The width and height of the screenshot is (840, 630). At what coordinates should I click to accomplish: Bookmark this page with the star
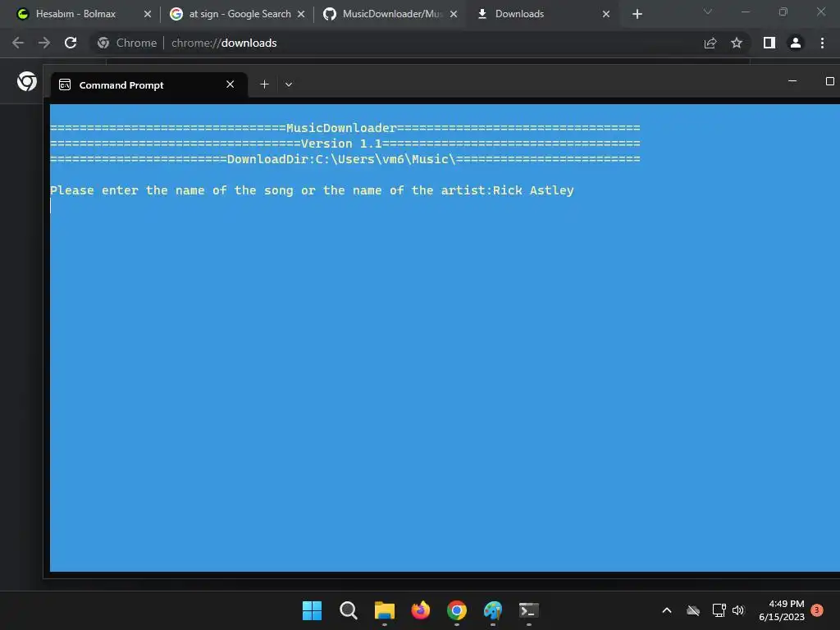click(x=737, y=43)
